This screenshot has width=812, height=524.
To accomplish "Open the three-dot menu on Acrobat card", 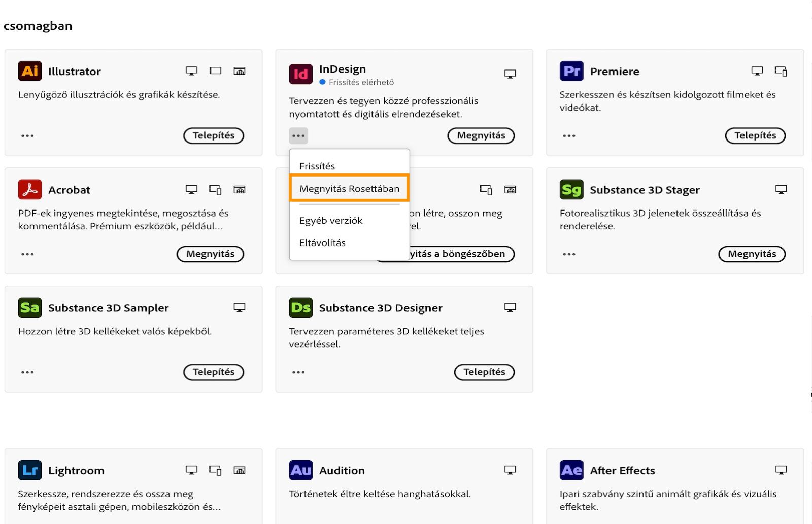I will (27, 254).
